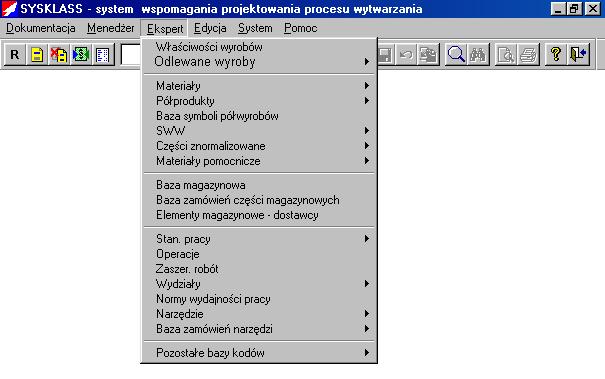Click the magnifying glass search icon
This screenshot has width=605, height=379.
click(x=456, y=55)
